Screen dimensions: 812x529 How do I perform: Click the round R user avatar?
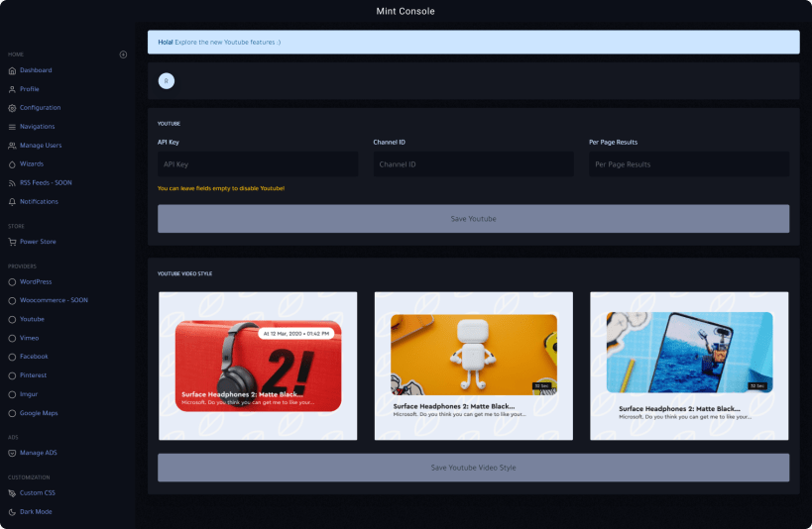pyautogui.click(x=167, y=81)
